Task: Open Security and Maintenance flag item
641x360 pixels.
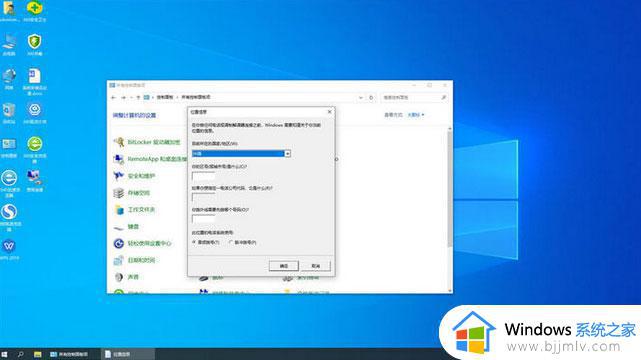Action: click(134, 176)
